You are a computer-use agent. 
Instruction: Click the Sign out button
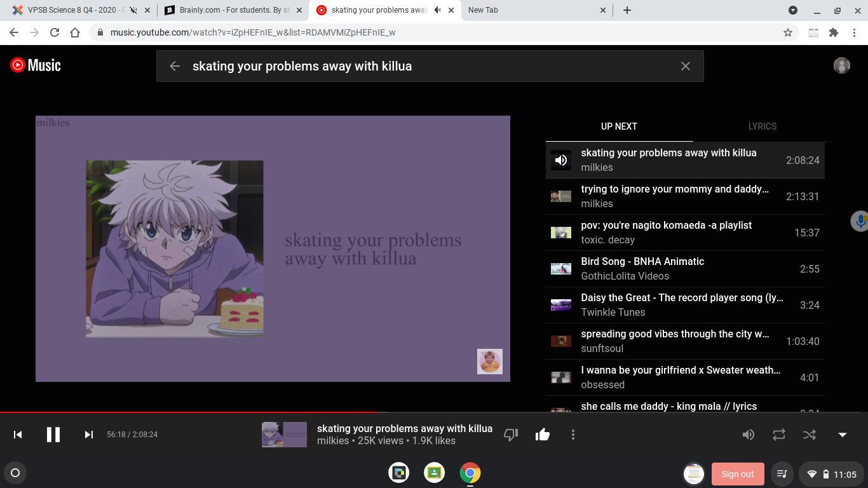point(738,474)
